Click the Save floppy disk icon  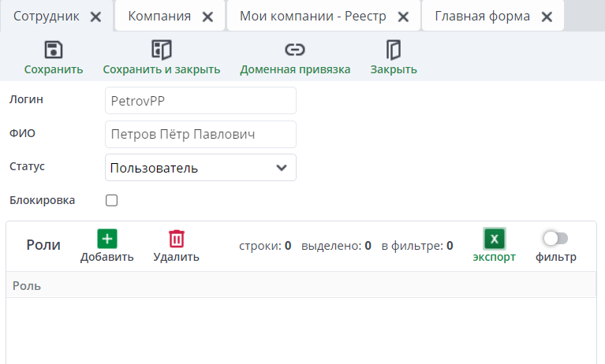pos(54,50)
